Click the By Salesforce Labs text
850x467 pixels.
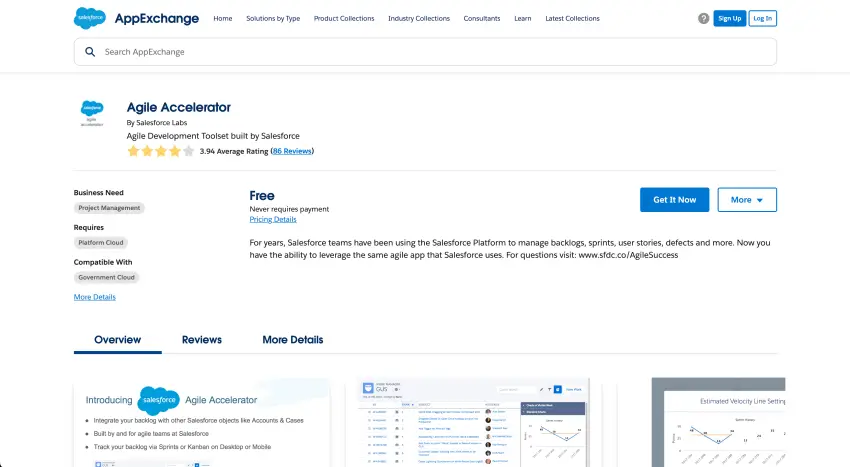[157, 123]
